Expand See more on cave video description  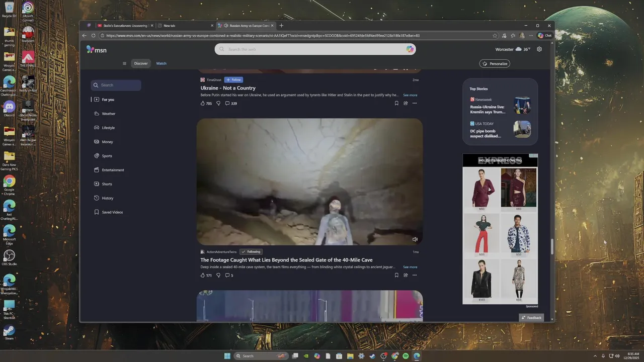[410, 267]
